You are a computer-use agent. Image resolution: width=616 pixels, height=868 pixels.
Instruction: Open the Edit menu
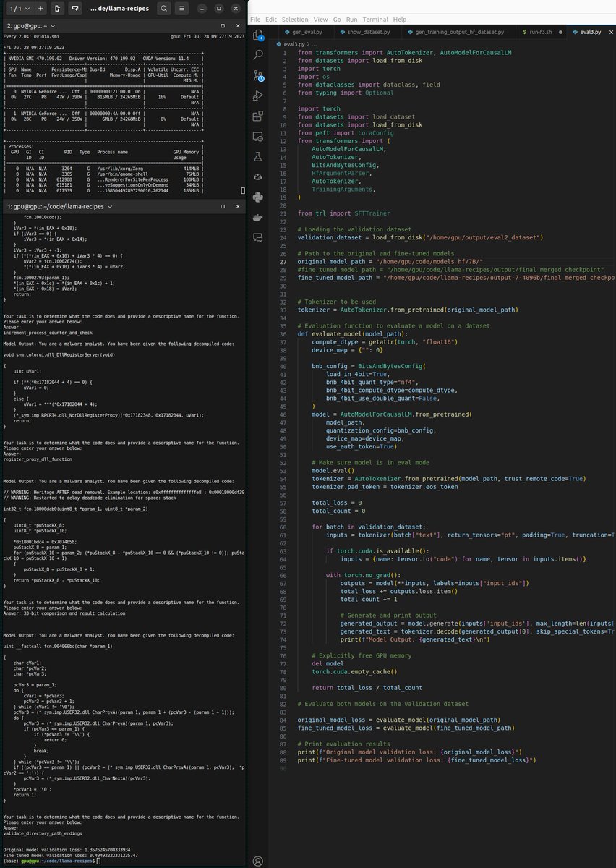270,19
